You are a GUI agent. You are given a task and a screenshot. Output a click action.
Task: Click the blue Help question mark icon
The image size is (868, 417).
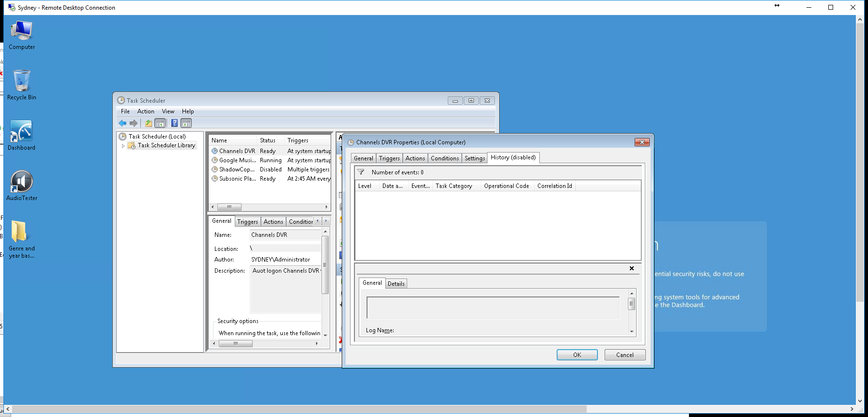point(174,124)
